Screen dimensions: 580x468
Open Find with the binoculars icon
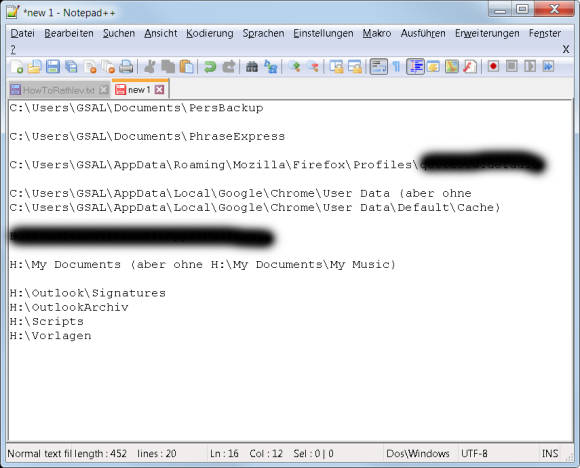coord(252,67)
